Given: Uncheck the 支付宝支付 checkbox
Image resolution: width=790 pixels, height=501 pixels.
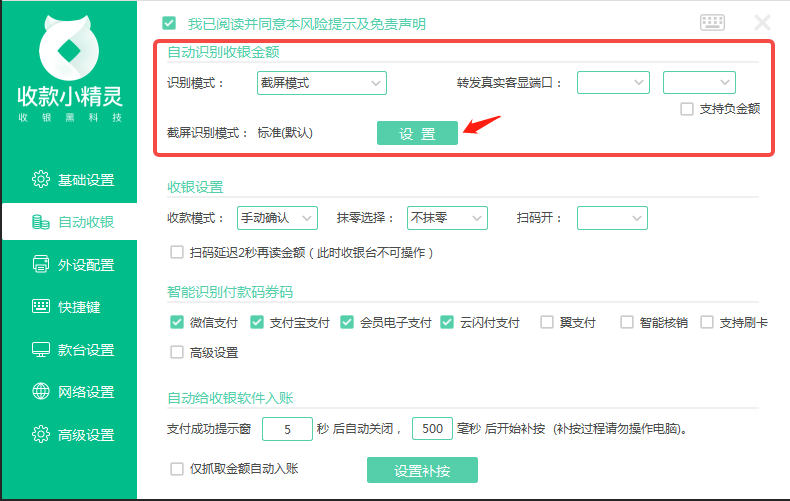Looking at the screenshot, I should click(x=257, y=322).
